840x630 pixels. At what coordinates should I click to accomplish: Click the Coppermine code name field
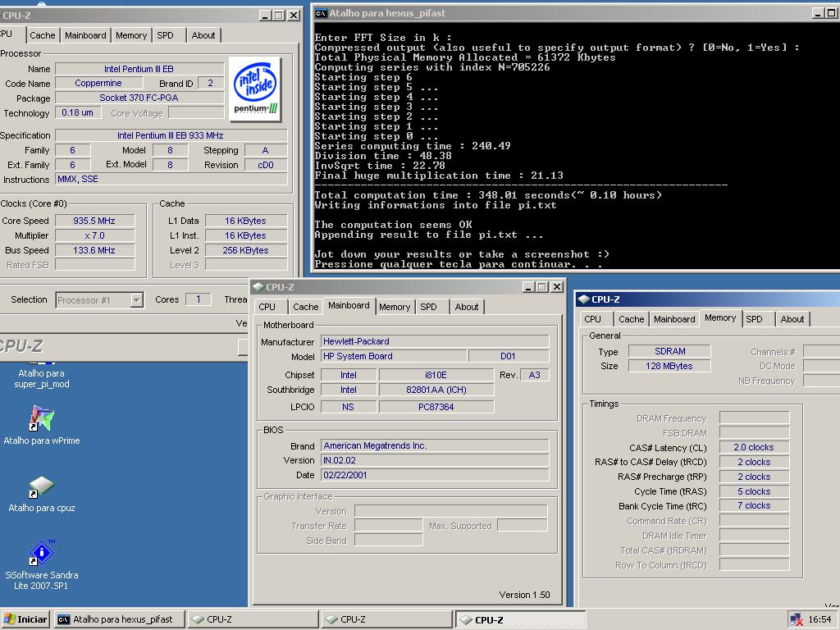pyautogui.click(x=98, y=83)
